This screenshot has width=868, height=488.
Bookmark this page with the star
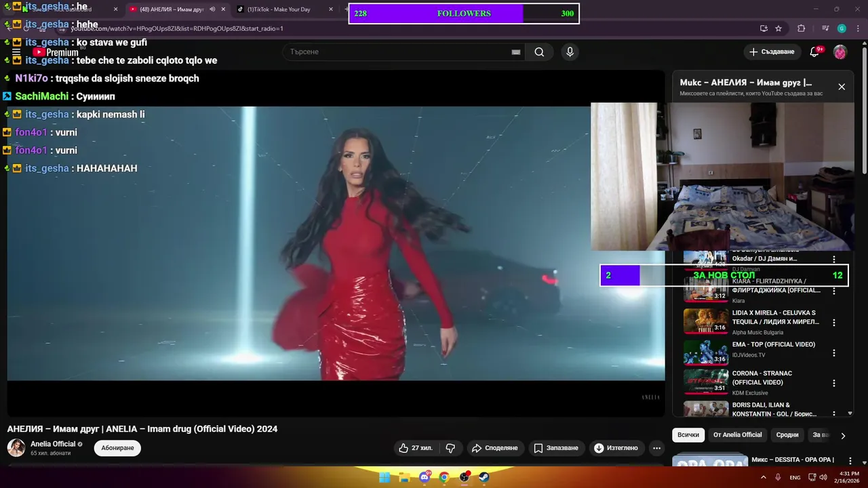tap(778, 28)
